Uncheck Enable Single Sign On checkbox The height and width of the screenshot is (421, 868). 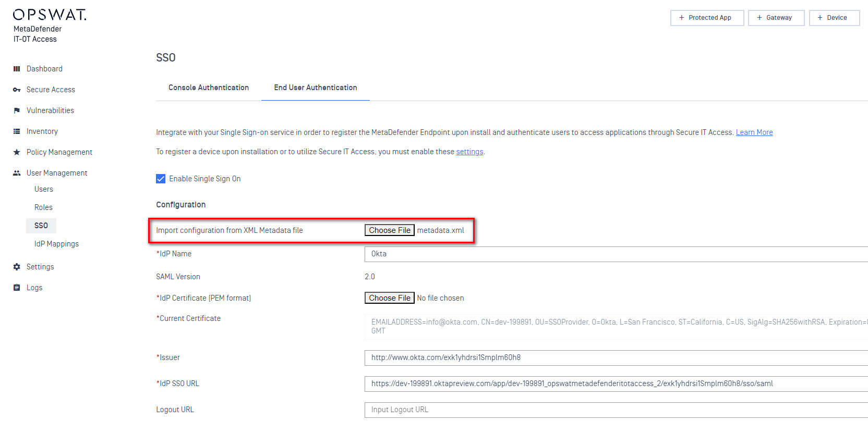pos(161,179)
